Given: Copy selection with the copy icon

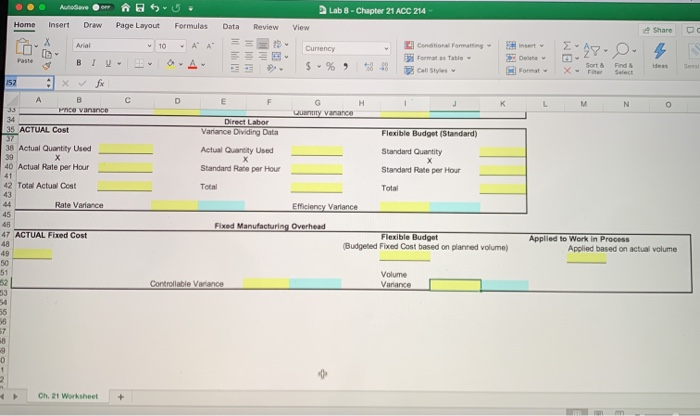Looking at the screenshot, I should (46, 54).
